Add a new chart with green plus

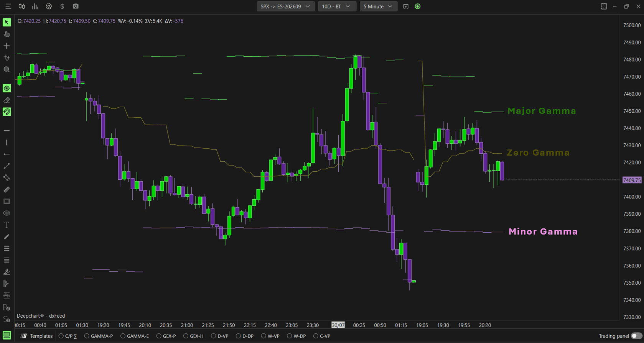point(418,7)
